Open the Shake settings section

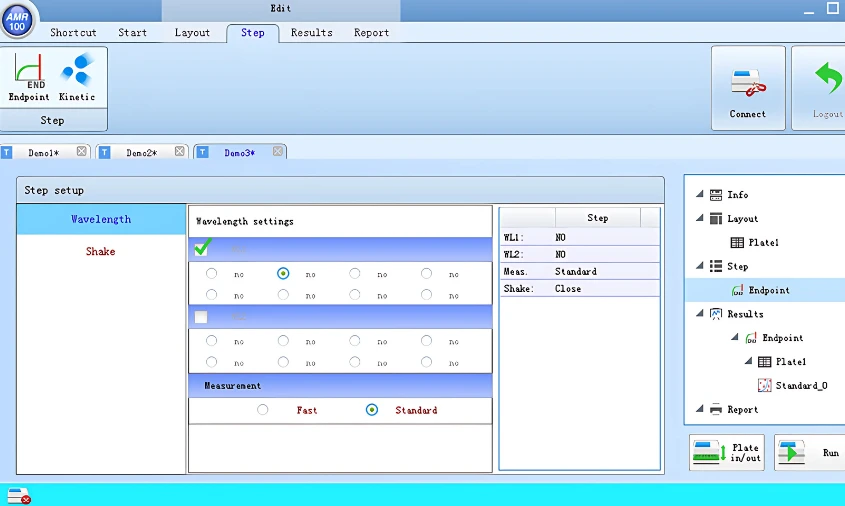(101, 252)
